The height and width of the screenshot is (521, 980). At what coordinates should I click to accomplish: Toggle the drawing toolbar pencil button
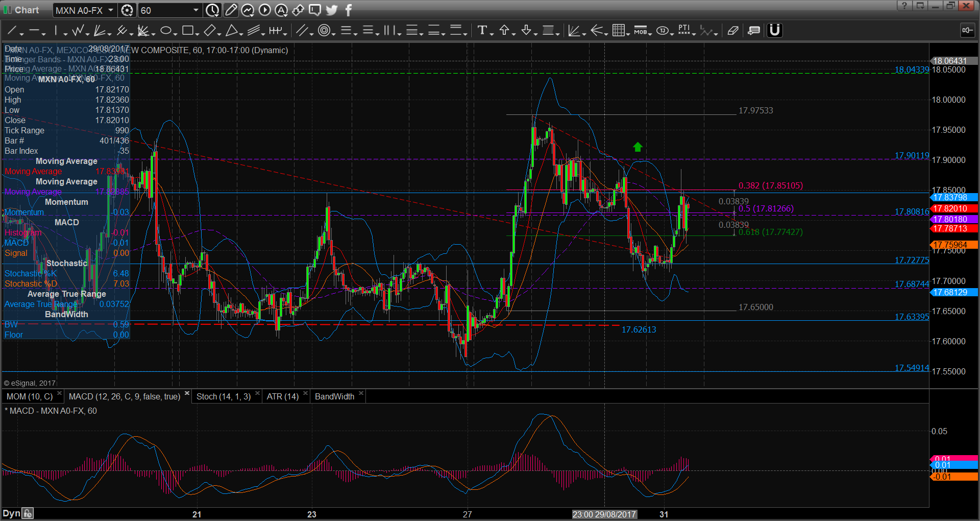pos(231,10)
